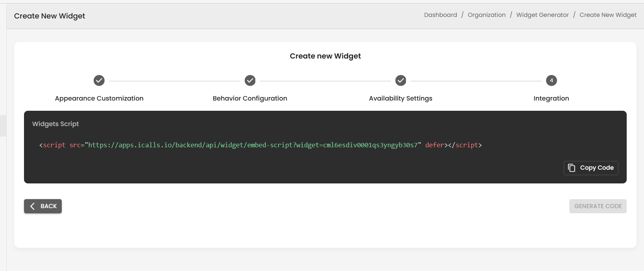Click the Widgets Script panel heading

(55, 124)
